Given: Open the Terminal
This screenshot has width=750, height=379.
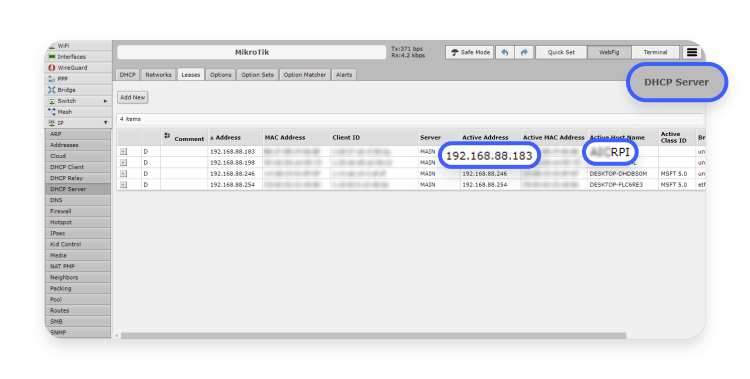Looking at the screenshot, I should pos(655,52).
